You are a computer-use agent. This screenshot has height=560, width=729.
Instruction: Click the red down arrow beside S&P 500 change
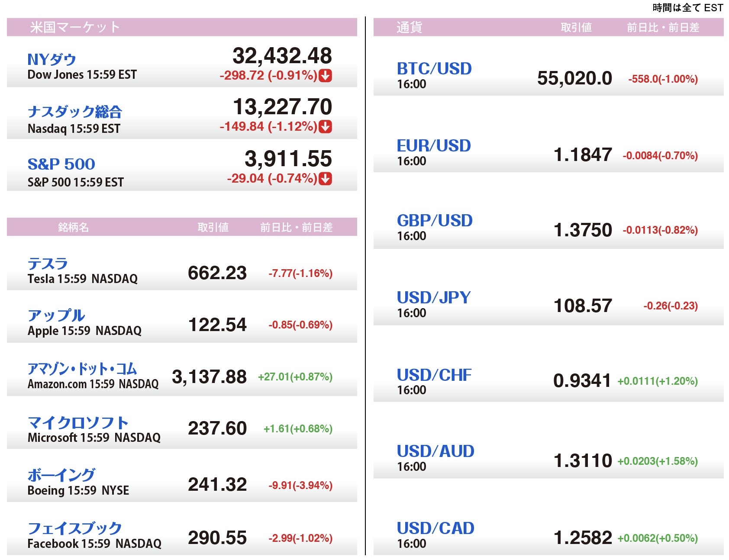(x=325, y=178)
